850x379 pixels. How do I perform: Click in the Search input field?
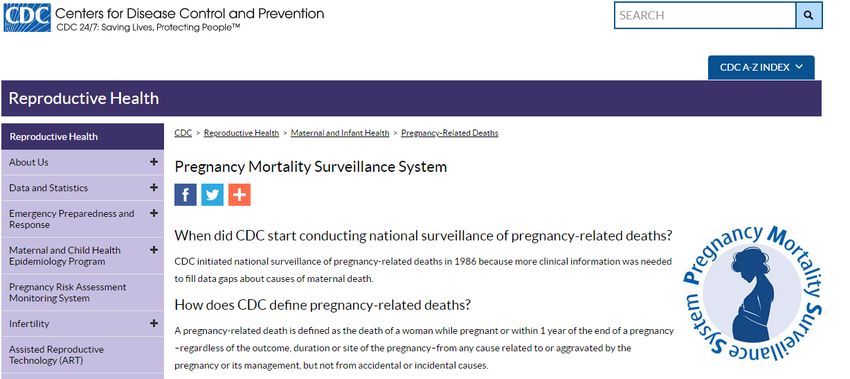[x=705, y=15]
